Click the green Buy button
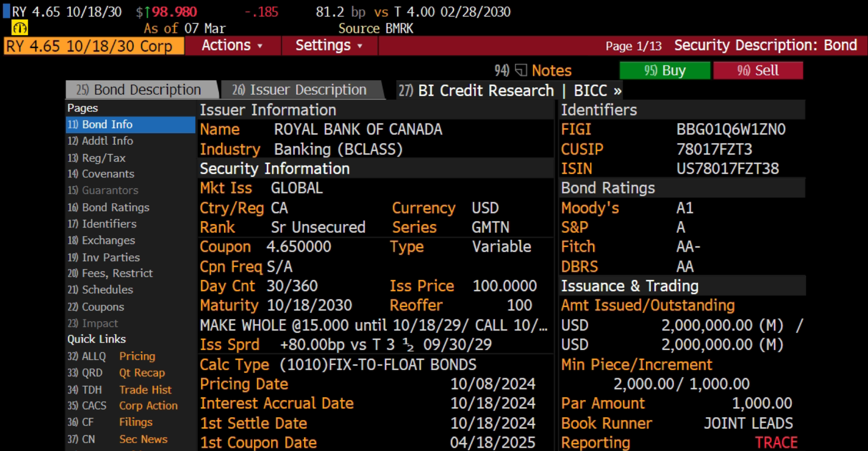Viewport: 868px width, 451px height. (665, 70)
